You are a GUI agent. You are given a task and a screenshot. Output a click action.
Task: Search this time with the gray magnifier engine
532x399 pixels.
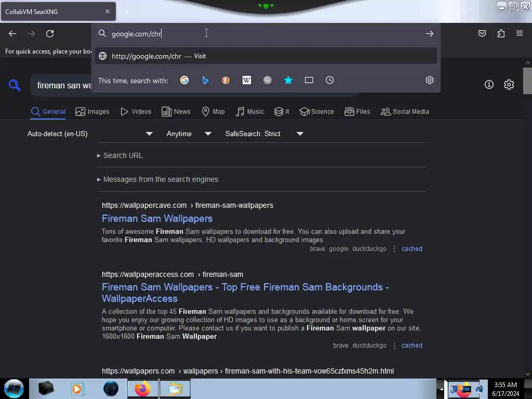[268, 80]
